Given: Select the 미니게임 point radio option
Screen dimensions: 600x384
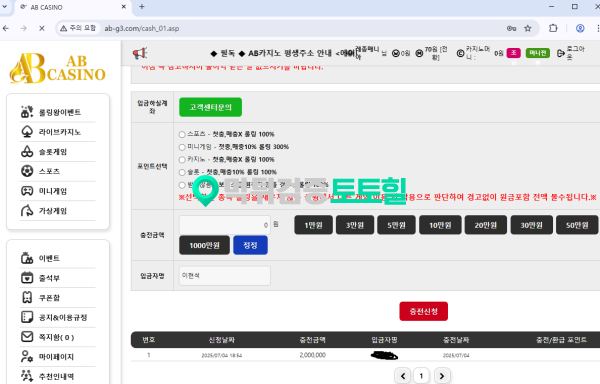Looking at the screenshot, I should 182,147.
